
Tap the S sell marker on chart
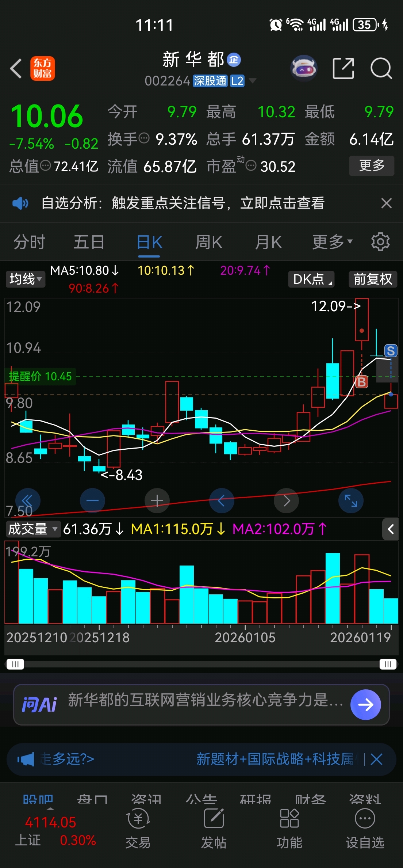[x=391, y=351]
